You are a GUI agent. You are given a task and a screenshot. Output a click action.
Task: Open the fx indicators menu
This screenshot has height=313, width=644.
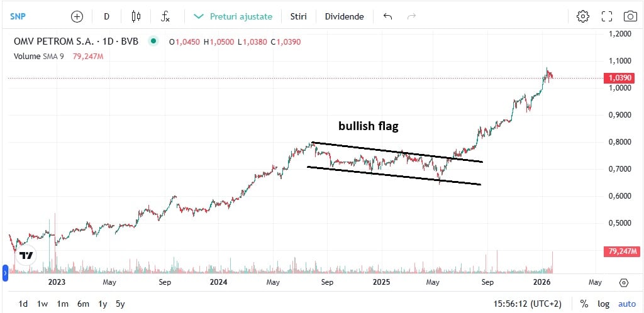165,16
